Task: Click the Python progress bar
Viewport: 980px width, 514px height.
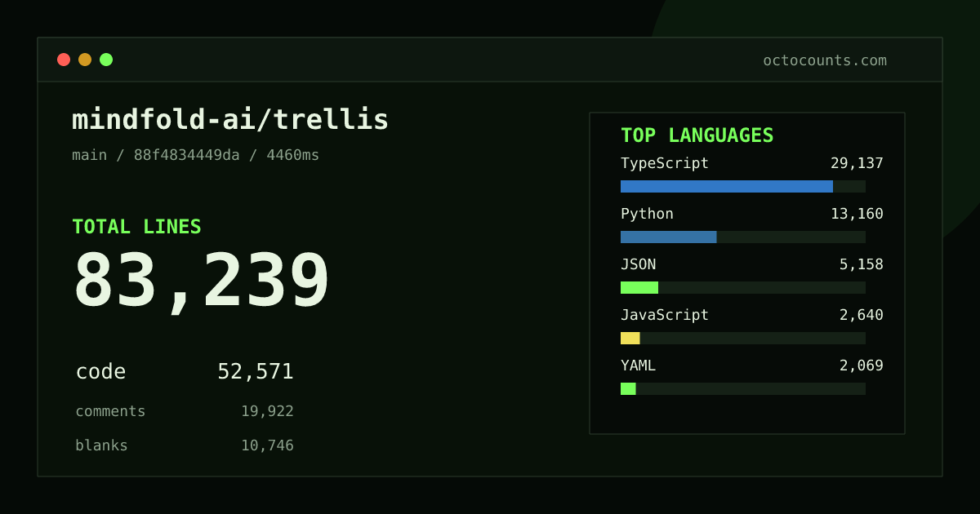Action: pos(669,237)
